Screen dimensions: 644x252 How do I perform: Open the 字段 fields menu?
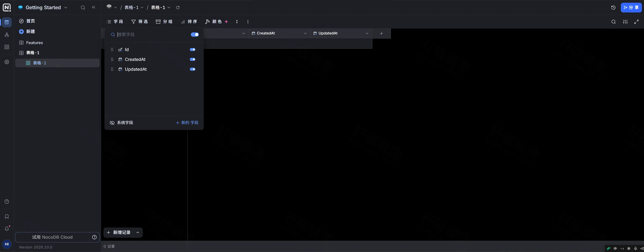tap(115, 22)
